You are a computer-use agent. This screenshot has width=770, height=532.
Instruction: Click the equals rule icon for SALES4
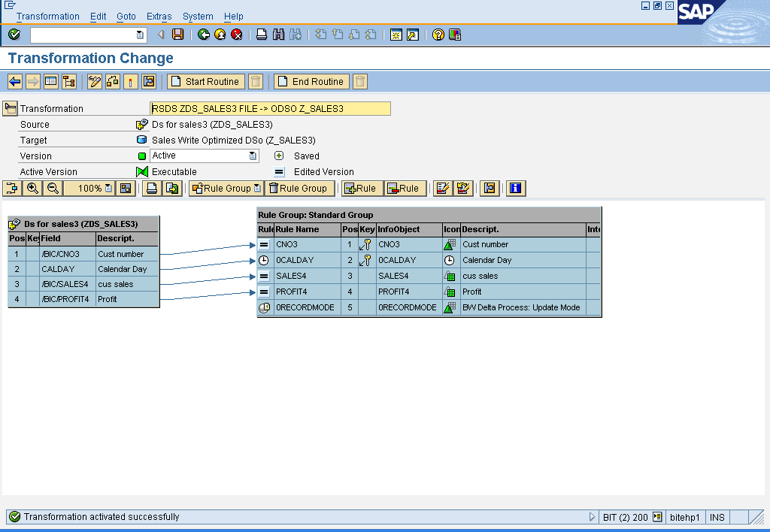264,276
